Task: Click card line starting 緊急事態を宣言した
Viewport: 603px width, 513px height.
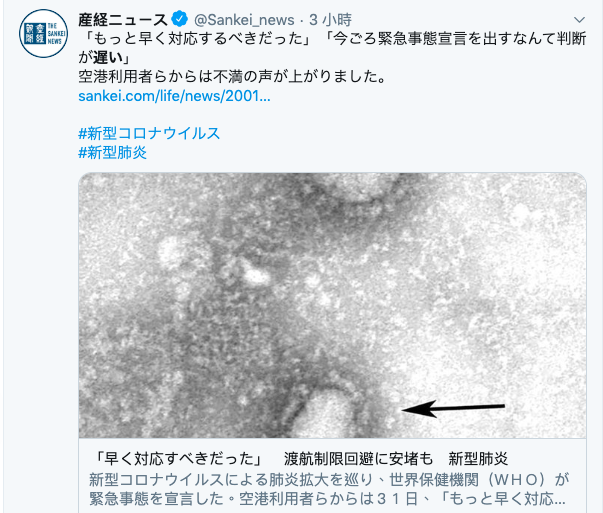Action: coord(327,499)
